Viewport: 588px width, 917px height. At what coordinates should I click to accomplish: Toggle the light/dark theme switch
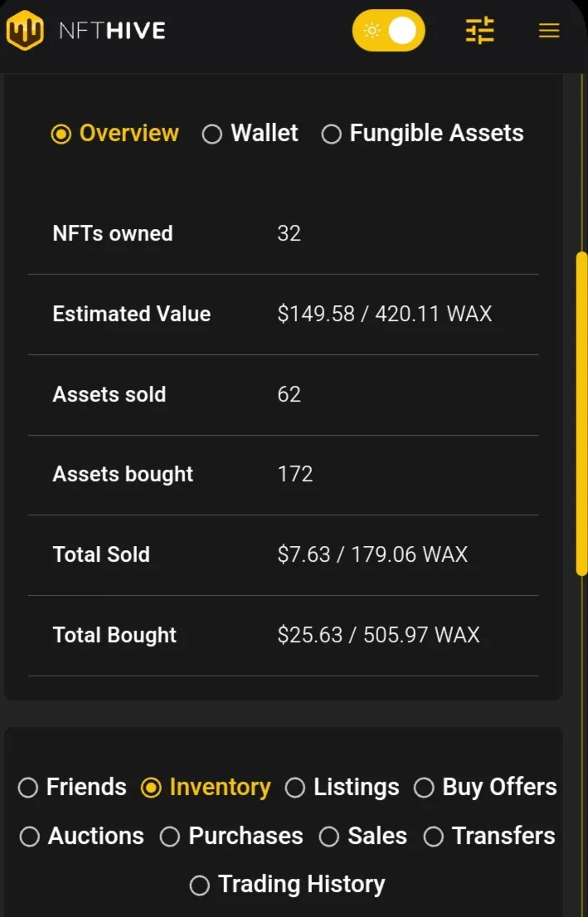pyautogui.click(x=389, y=31)
